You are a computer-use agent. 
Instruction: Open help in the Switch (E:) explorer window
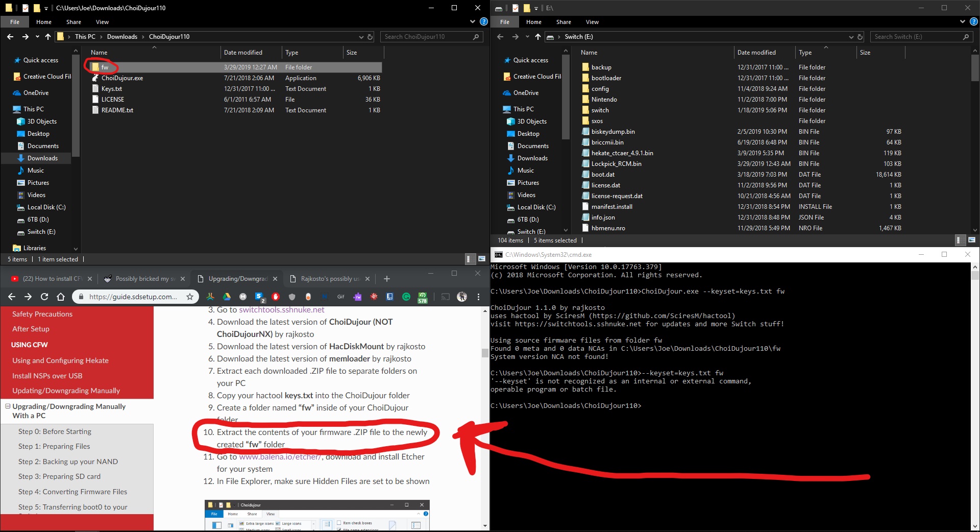973,22
